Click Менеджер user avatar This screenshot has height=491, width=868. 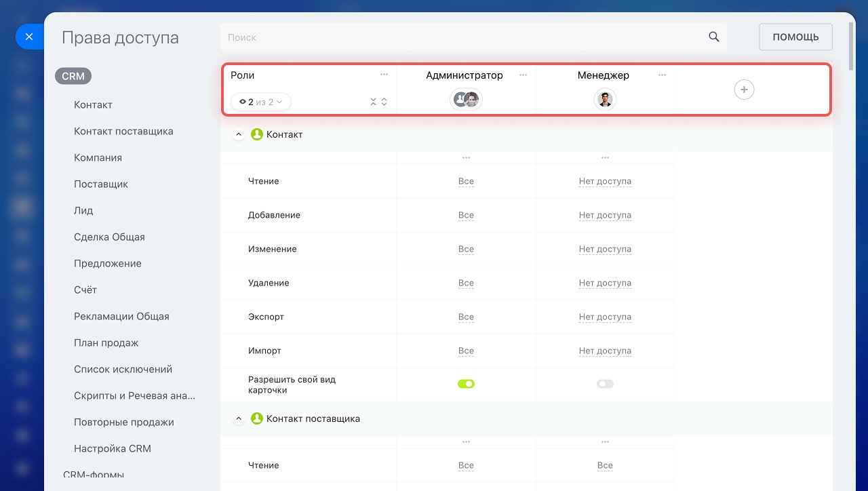(605, 100)
